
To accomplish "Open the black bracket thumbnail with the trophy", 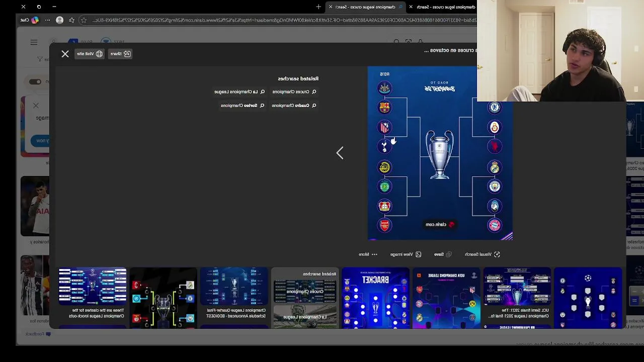I will coord(163,298).
